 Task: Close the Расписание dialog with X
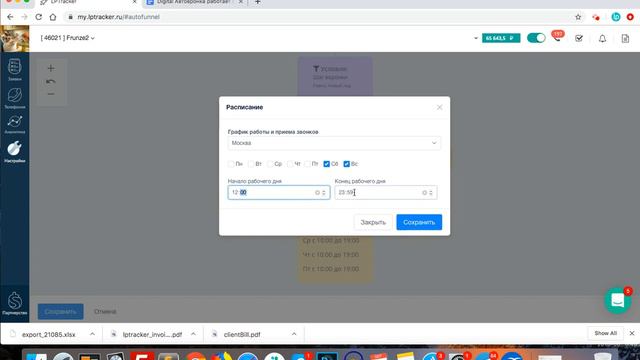(x=440, y=107)
